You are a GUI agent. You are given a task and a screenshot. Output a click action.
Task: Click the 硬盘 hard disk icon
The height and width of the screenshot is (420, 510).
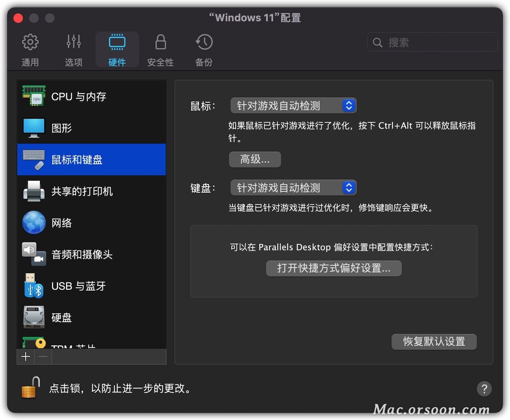(x=34, y=317)
